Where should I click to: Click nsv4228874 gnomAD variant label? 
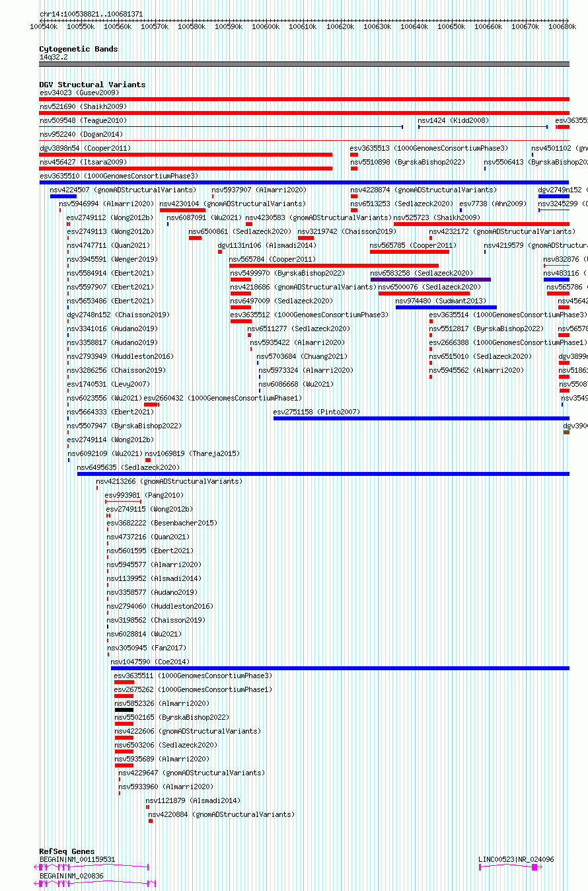click(423, 190)
